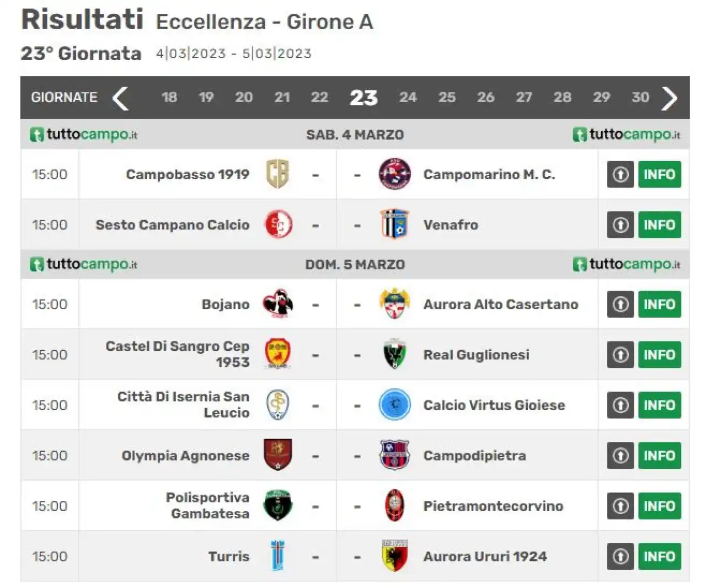Open the Aurora Ururi 1924 crest
The height and width of the screenshot is (588, 706).
tap(394, 556)
